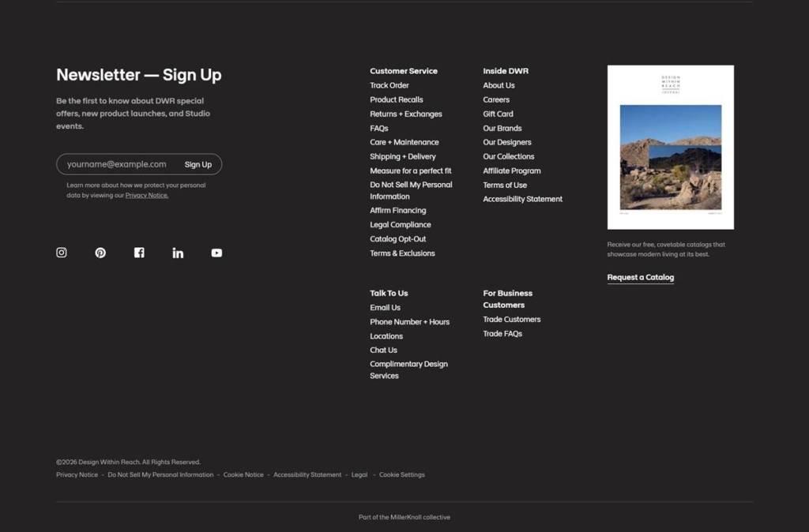Screen dimensions: 809x532
Task: Open the Facebook social icon
Action: pos(139,253)
